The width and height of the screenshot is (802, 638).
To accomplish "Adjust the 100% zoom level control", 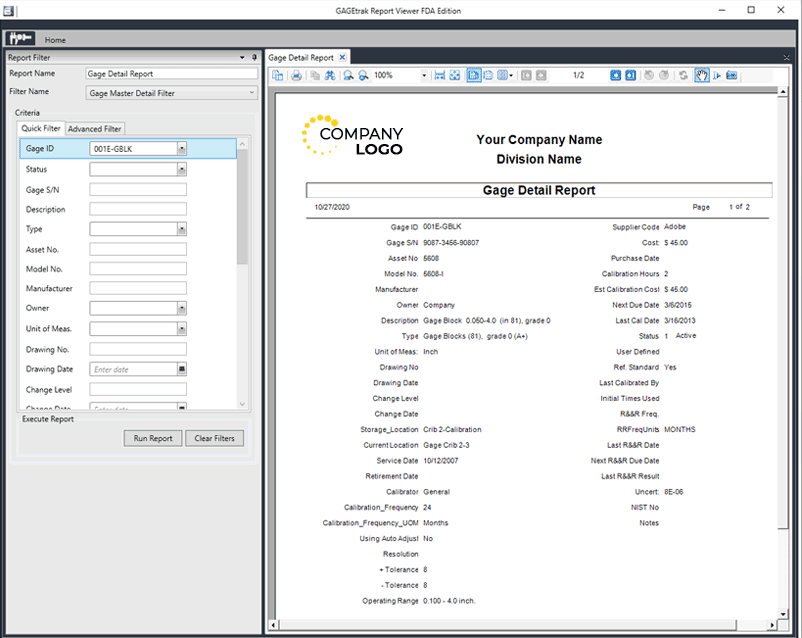I will (x=398, y=75).
